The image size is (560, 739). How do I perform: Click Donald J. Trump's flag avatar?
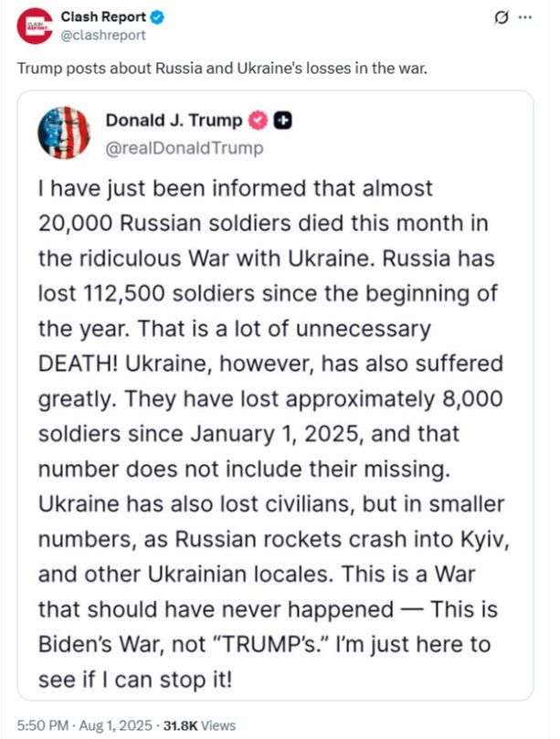tap(64, 132)
